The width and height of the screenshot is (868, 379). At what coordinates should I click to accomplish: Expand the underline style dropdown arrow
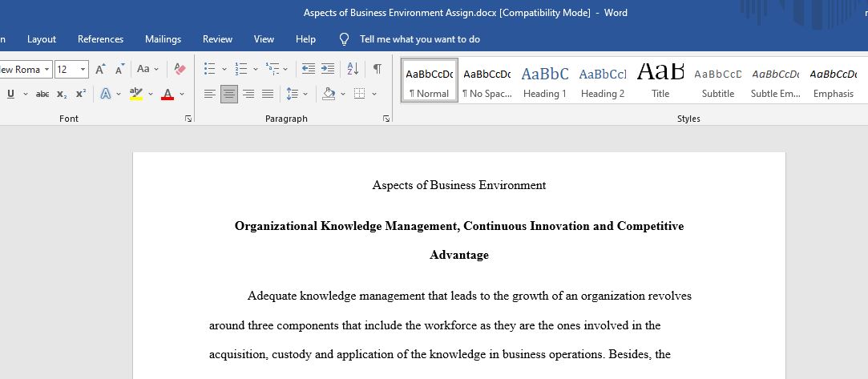(26, 94)
